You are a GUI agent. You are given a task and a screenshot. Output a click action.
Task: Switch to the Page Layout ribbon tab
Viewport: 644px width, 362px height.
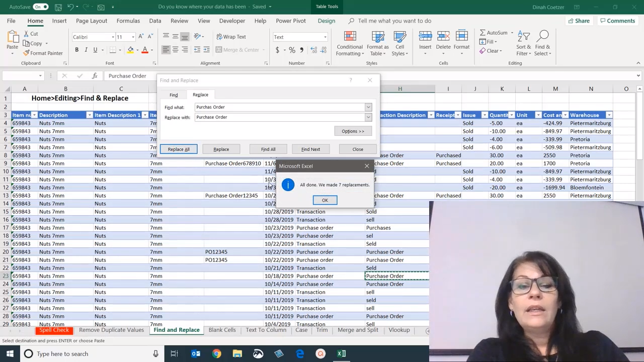pyautogui.click(x=92, y=21)
